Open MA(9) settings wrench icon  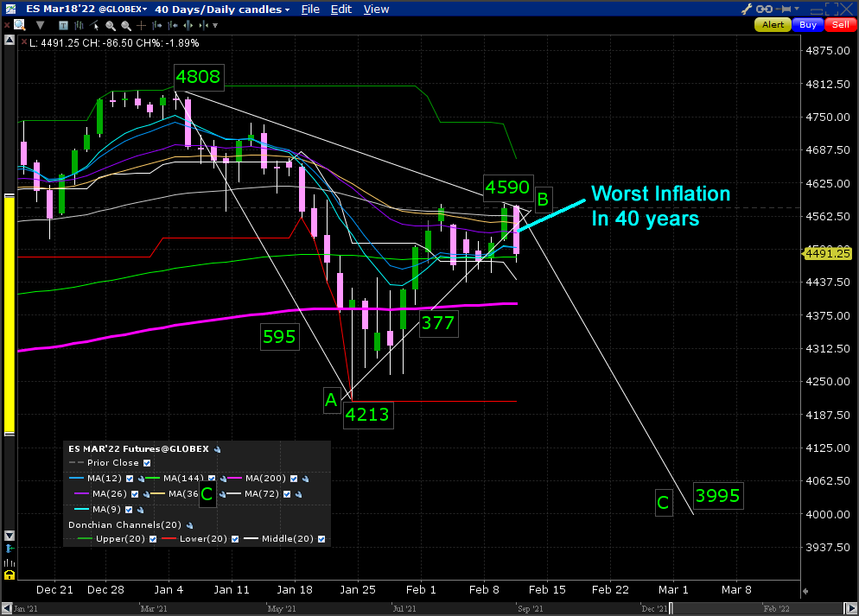(x=140, y=511)
